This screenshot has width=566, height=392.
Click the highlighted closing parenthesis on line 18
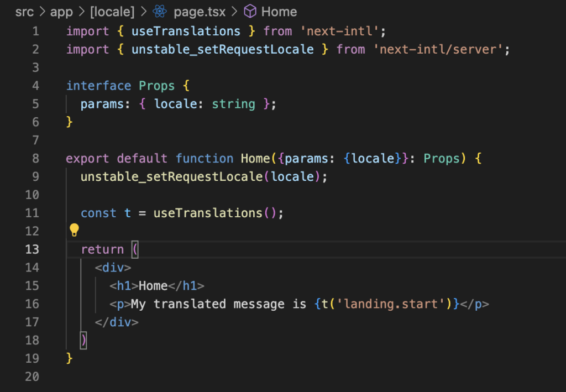[x=83, y=341]
